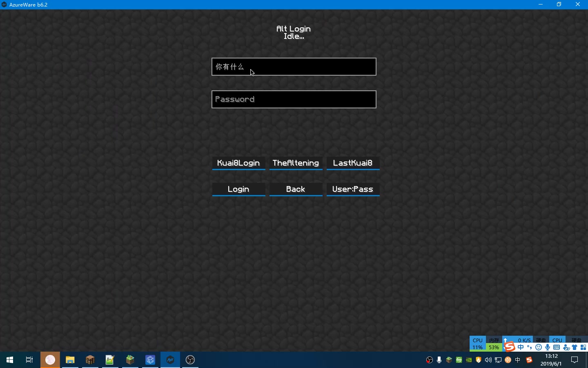Viewport: 588px width, 368px height.
Task: Toggle Sogou Chinese/English input mode
Action: [x=521, y=348]
